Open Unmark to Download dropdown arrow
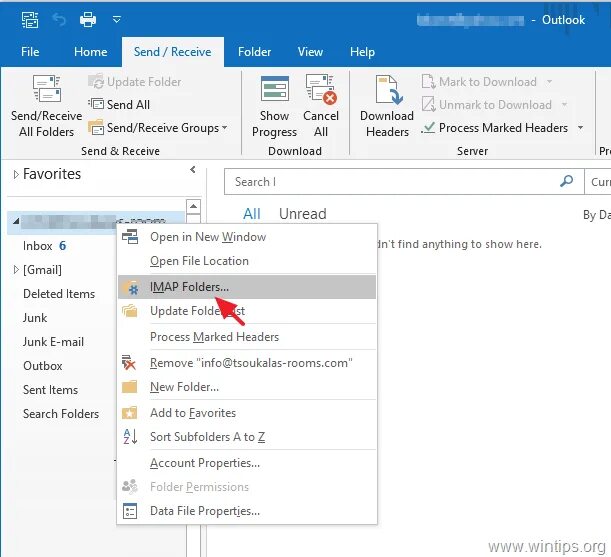Image resolution: width=611 pixels, height=557 pixels. click(564, 104)
